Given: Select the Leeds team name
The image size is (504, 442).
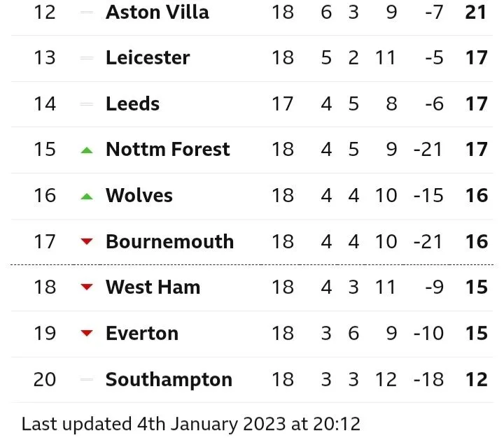Looking at the screenshot, I should click(x=132, y=104).
